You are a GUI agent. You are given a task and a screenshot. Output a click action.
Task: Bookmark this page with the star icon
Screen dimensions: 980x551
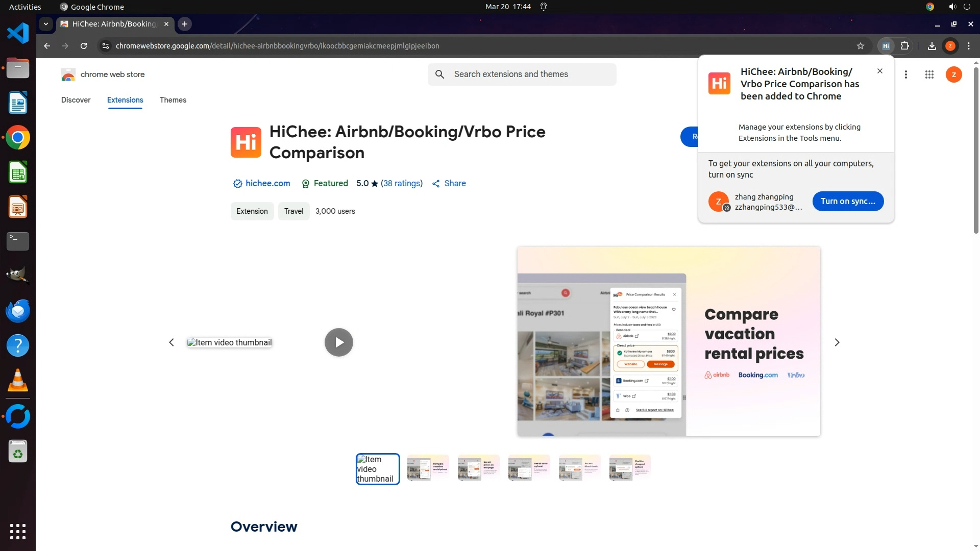point(861,46)
